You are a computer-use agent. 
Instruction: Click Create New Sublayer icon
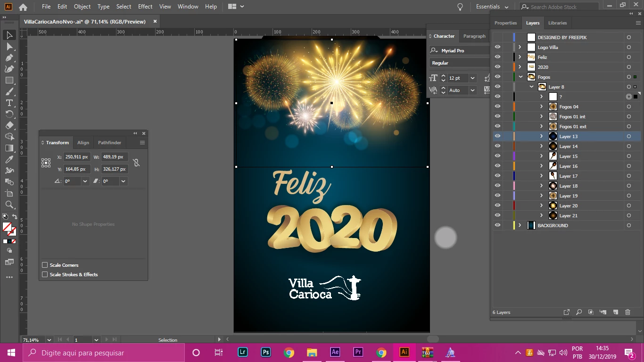click(603, 312)
